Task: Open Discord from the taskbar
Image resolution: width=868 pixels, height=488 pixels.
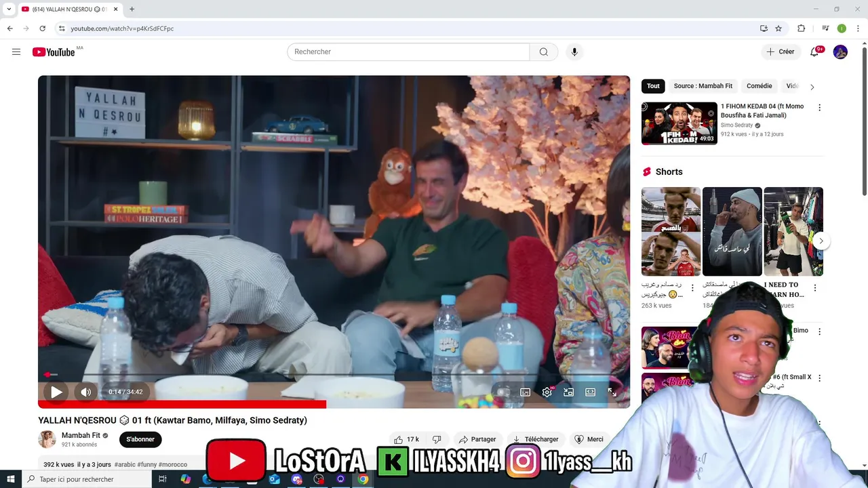Action: point(296,479)
